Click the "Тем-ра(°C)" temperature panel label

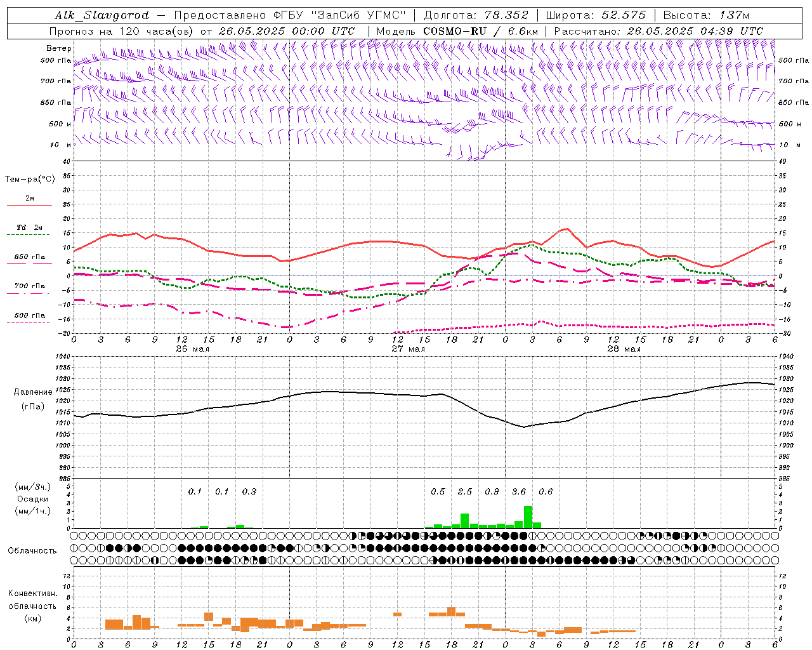30,180
